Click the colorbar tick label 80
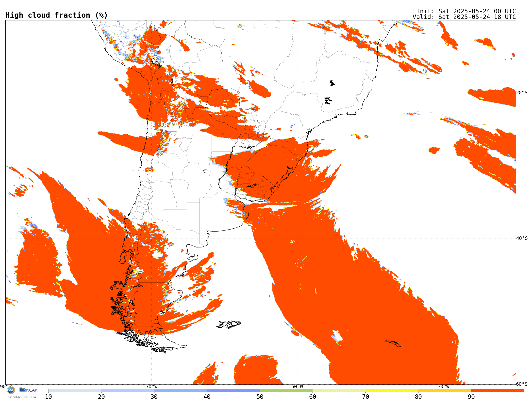532x400 pixels. point(418,397)
